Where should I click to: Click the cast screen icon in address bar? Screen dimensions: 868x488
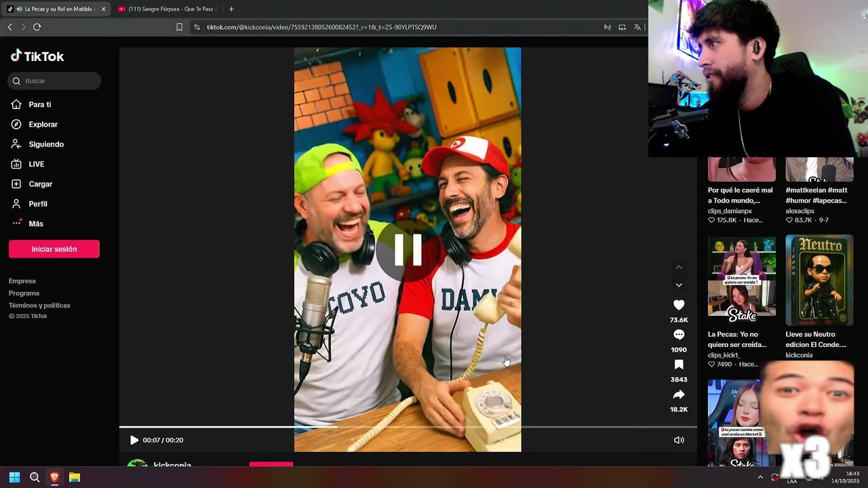pyautogui.click(x=622, y=27)
